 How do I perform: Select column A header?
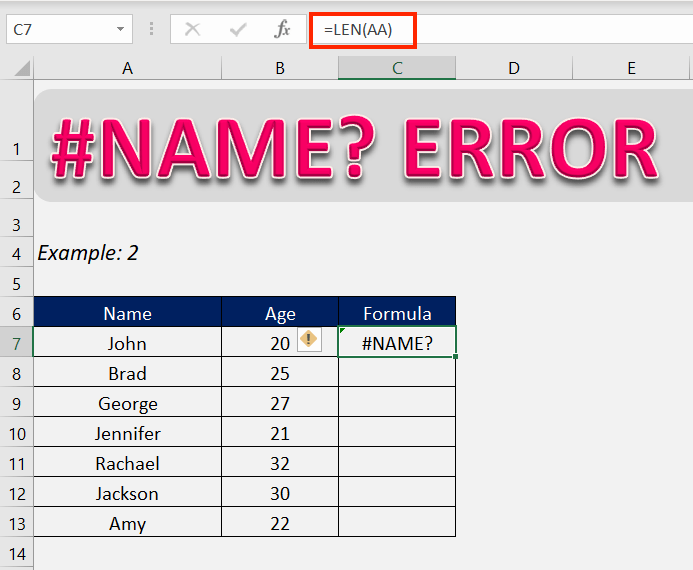127,68
